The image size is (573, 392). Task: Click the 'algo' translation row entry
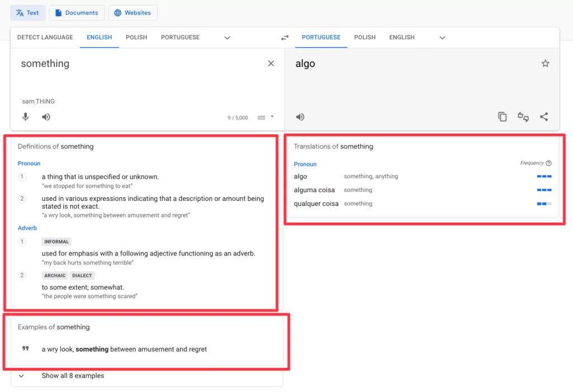tap(300, 177)
